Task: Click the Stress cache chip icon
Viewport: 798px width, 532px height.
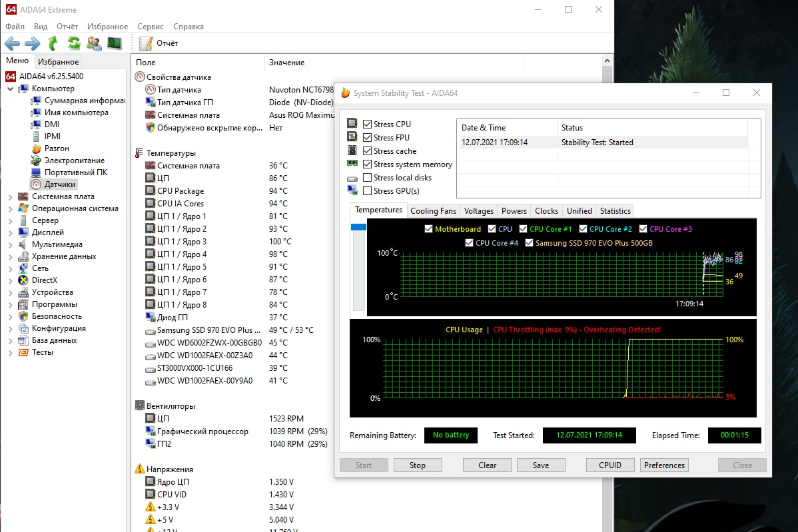Action: tap(352, 150)
